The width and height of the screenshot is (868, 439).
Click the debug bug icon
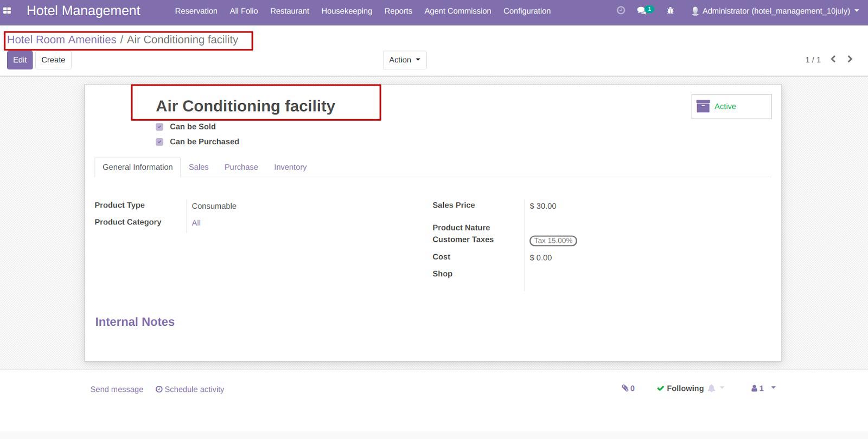click(x=670, y=11)
